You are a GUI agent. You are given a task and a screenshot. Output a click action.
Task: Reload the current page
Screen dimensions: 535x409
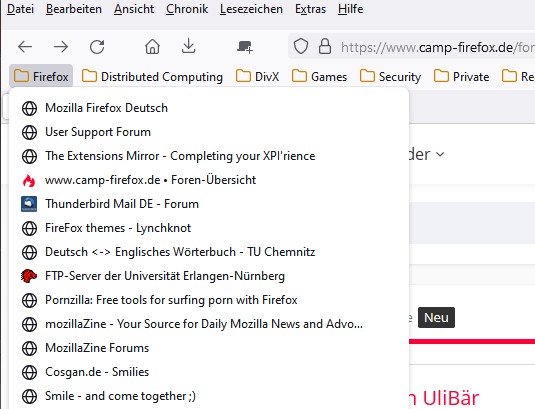coord(97,47)
